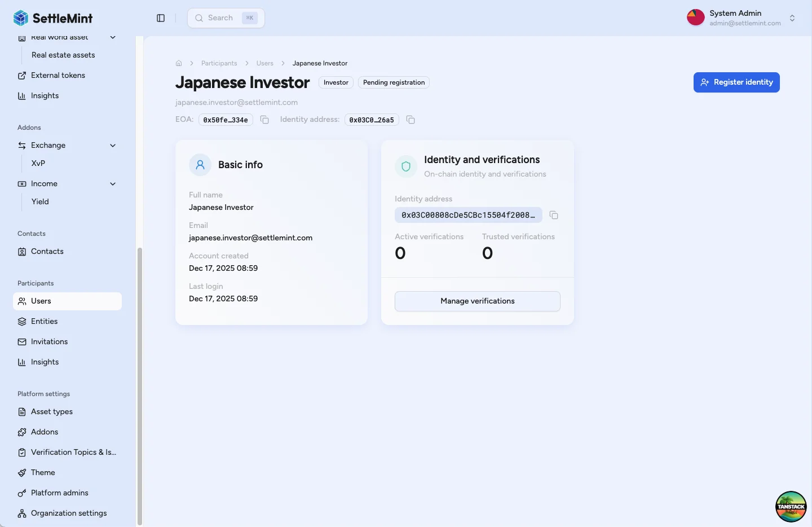Copy the full identity address in verifications card

click(x=553, y=215)
